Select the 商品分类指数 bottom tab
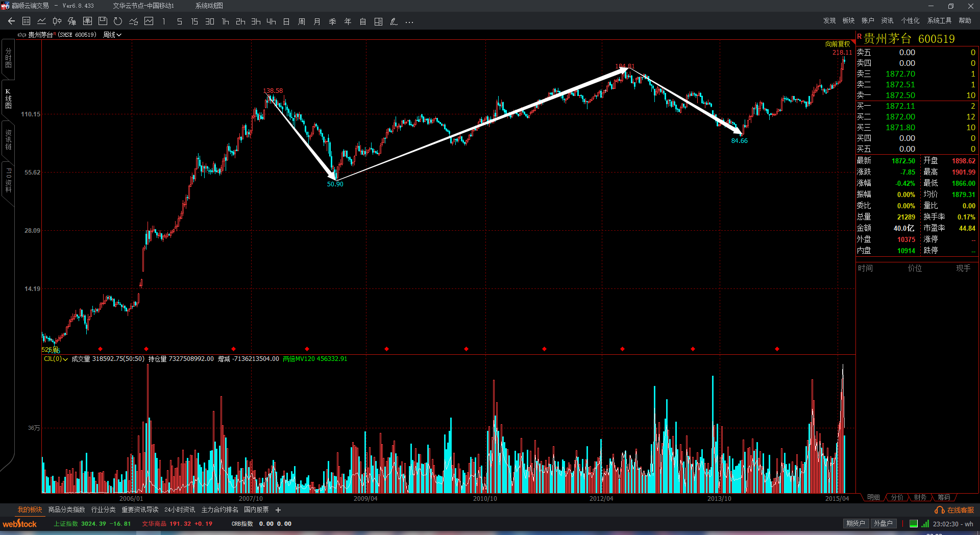Screen dimensions: 980x535 point(67,509)
